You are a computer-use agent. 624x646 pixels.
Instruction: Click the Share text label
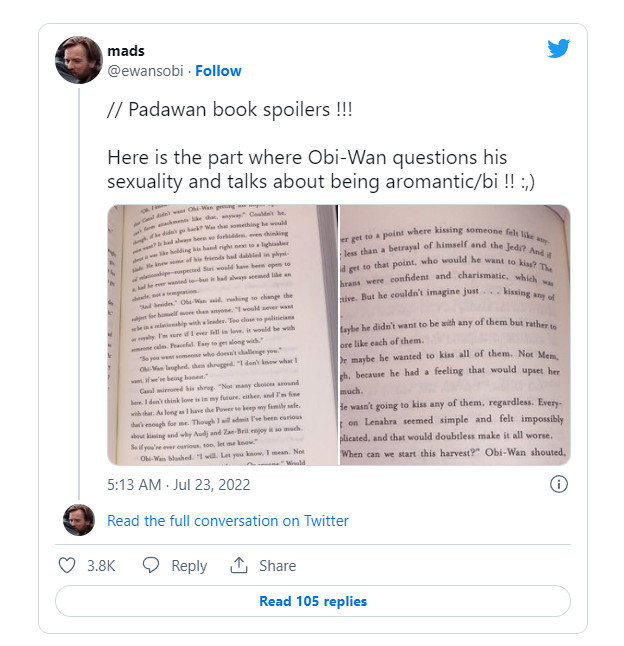(278, 566)
